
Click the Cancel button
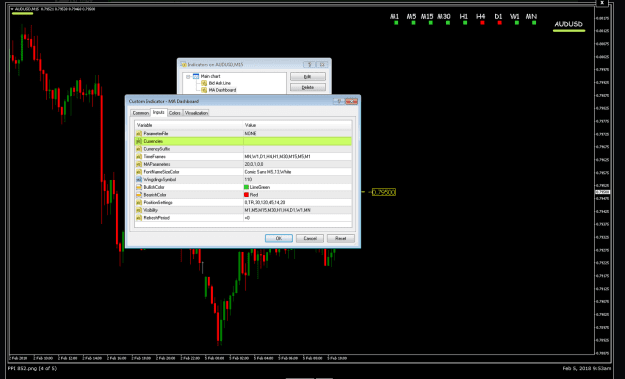click(x=310, y=238)
